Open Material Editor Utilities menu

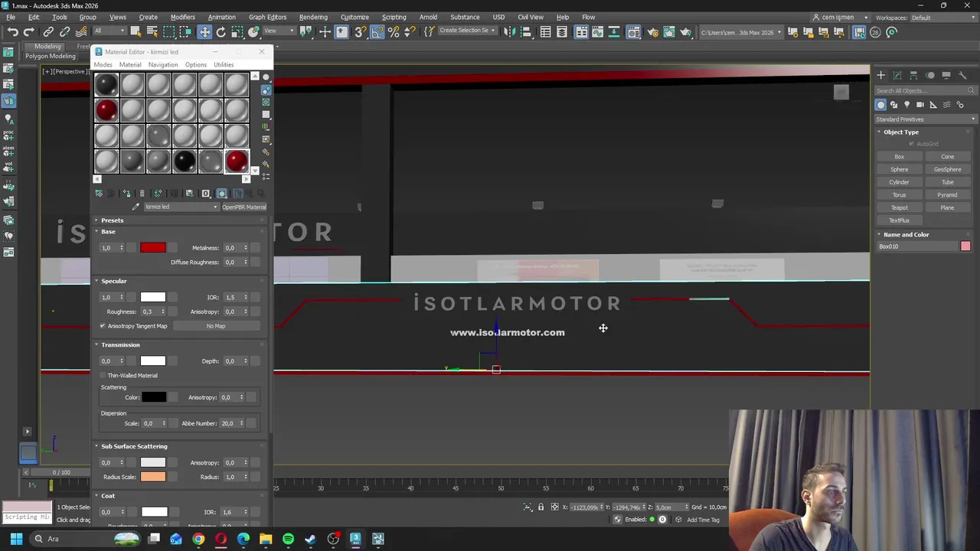pyautogui.click(x=224, y=65)
